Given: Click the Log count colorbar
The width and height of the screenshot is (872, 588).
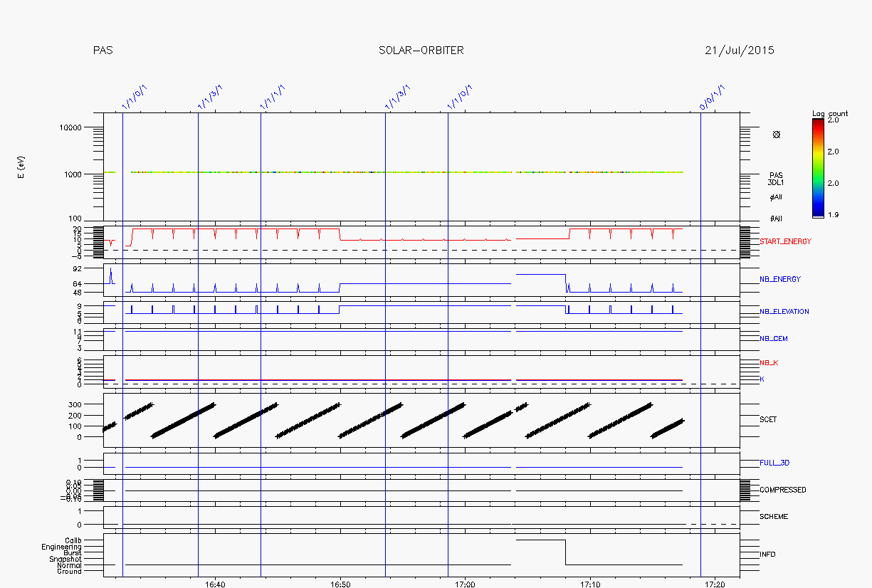Looking at the screenshot, I should tap(819, 167).
